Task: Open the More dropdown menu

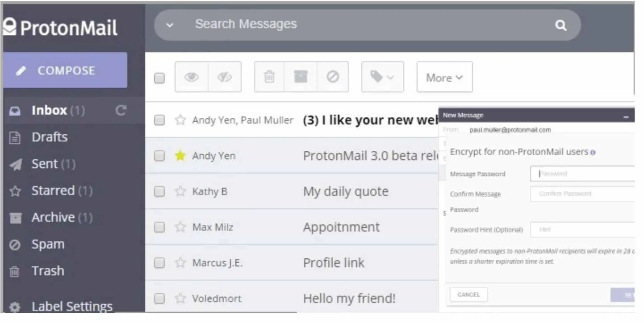Action: 444,77
